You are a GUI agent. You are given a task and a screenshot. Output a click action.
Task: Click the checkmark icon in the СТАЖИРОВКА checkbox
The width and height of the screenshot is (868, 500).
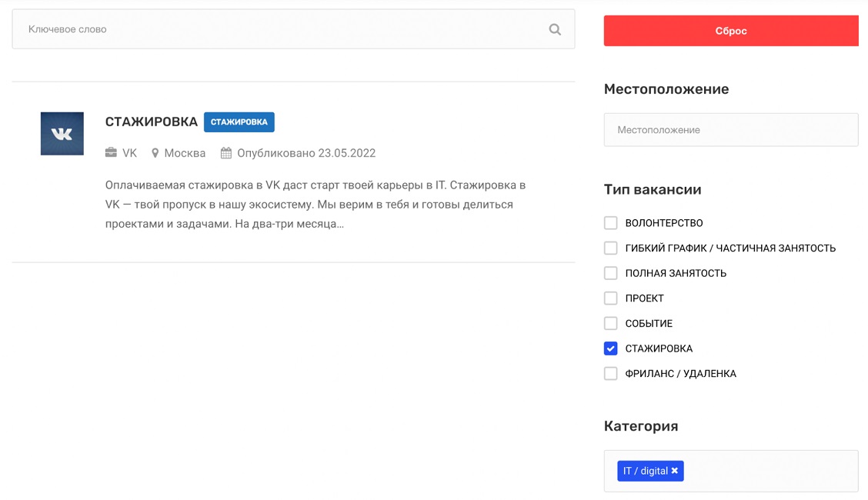click(610, 348)
